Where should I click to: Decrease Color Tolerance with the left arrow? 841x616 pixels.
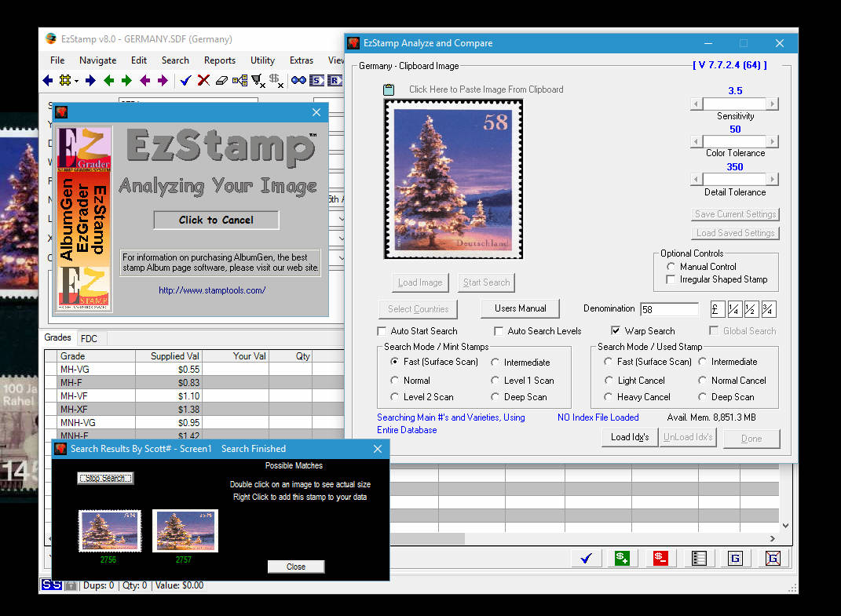[696, 141]
